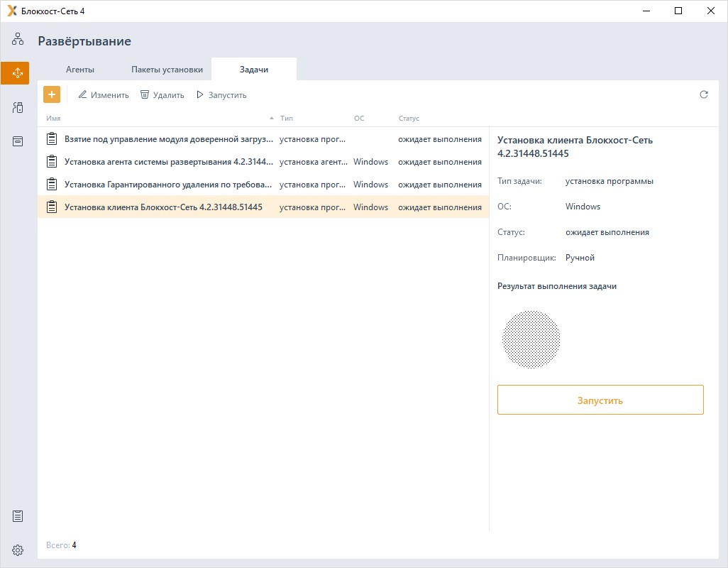Sort tasks by the Имя column
Screen dimensions: 728x568
click(x=54, y=119)
